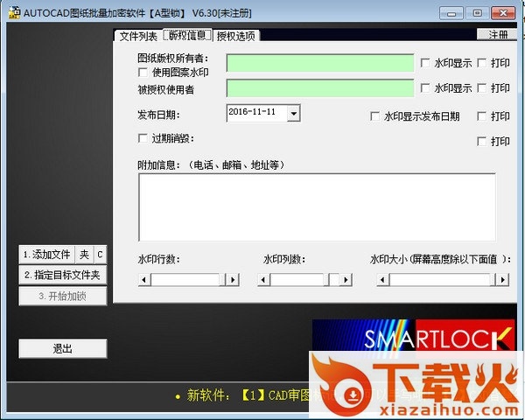Viewport: 525px width, 420px height.
Task: Click into the 附加信息 text area
Action: click(317, 206)
